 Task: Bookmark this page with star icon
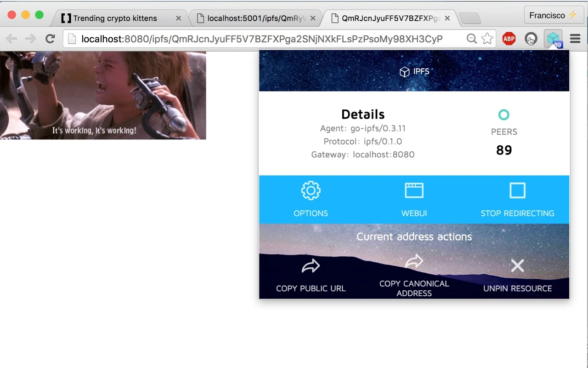pyautogui.click(x=487, y=39)
